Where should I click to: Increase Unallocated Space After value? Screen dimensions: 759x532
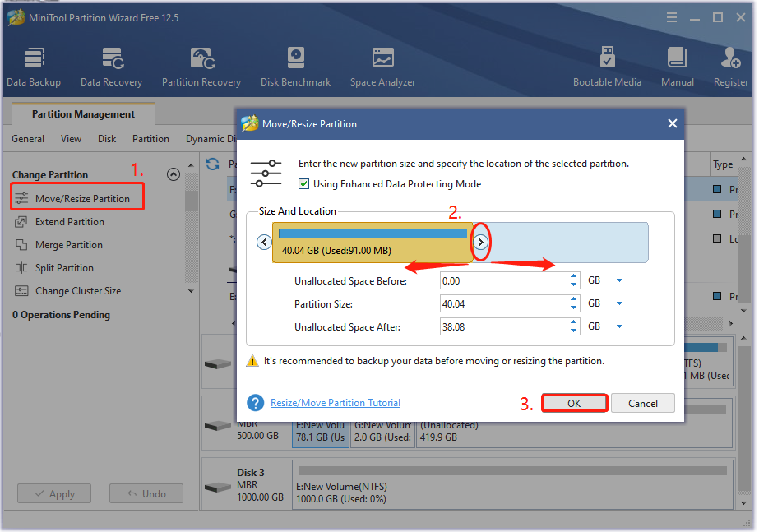(574, 323)
